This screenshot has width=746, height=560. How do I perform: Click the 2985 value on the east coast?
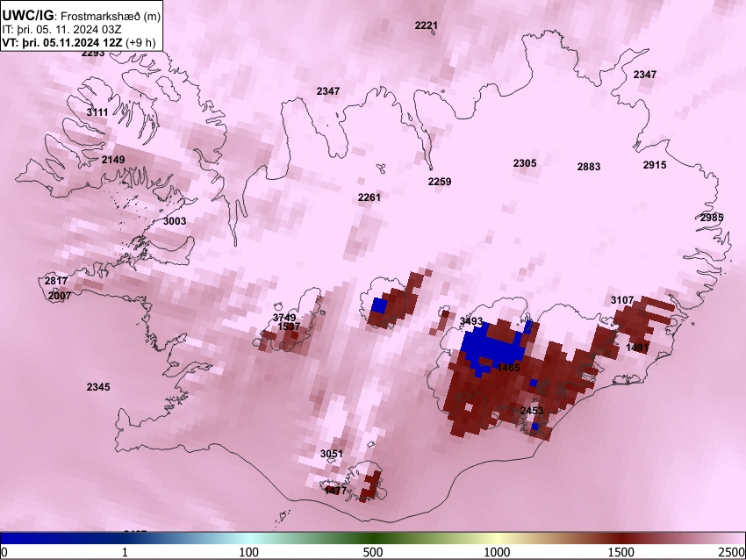click(x=712, y=218)
